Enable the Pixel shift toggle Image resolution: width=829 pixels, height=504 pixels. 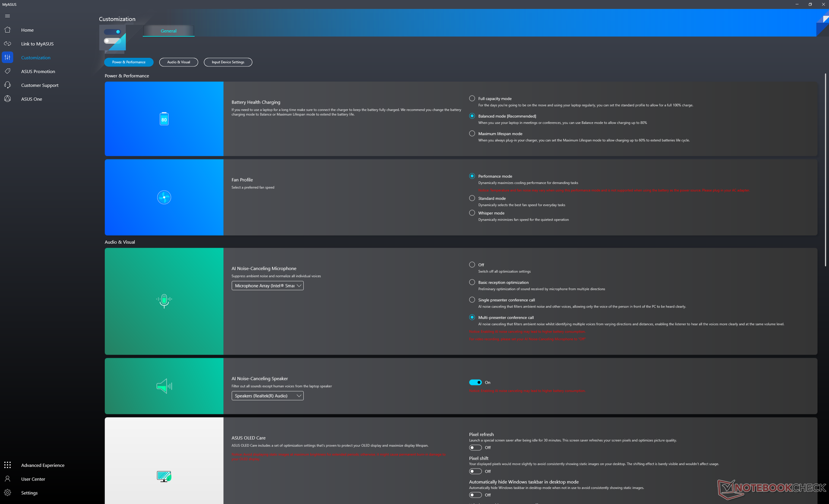pyautogui.click(x=475, y=471)
